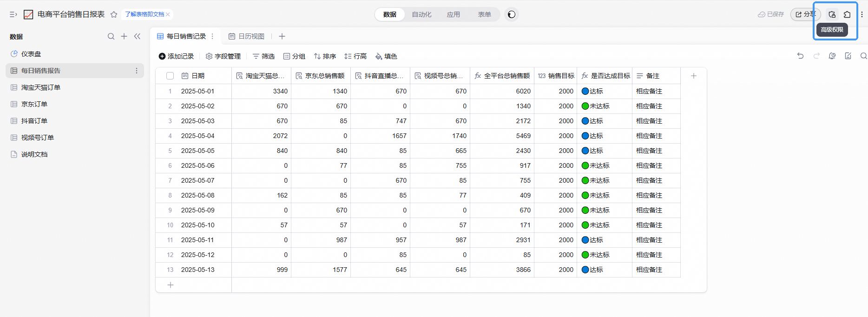Click 添加记录 button

pyautogui.click(x=176, y=56)
